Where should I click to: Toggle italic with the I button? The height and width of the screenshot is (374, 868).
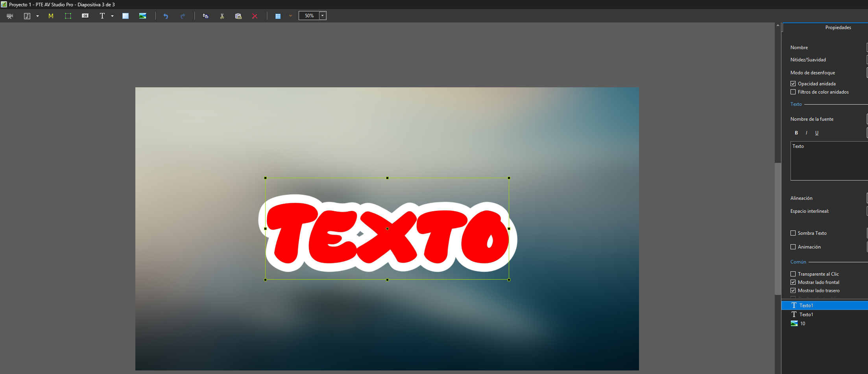(x=807, y=133)
